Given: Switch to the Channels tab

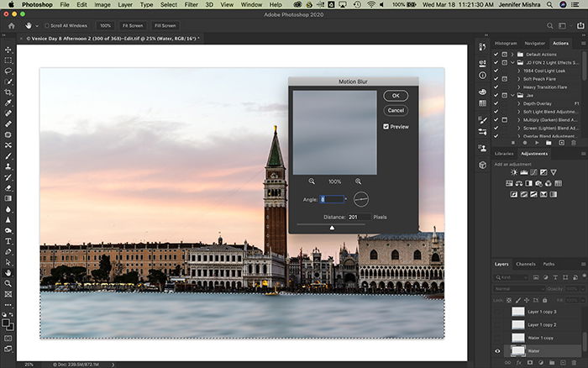Looking at the screenshot, I should click(x=525, y=264).
